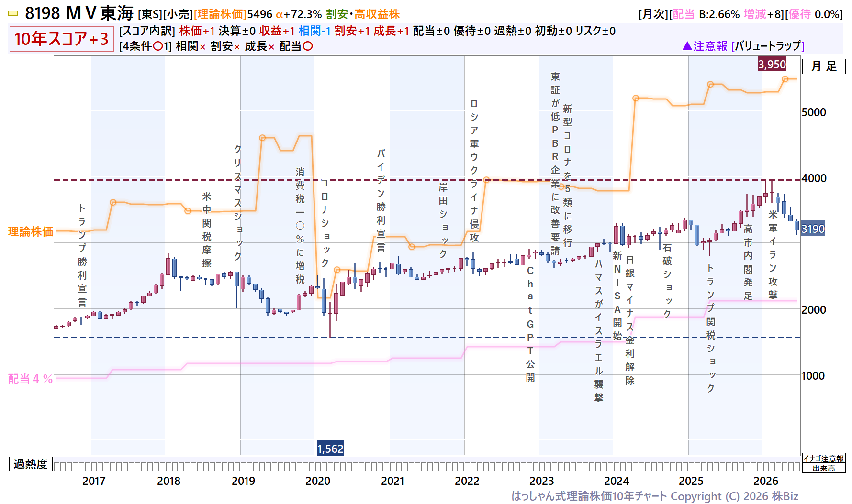Screen dimensions: 852x504
Task: Click the 配当４％ pink line legend
Action: (x=31, y=379)
